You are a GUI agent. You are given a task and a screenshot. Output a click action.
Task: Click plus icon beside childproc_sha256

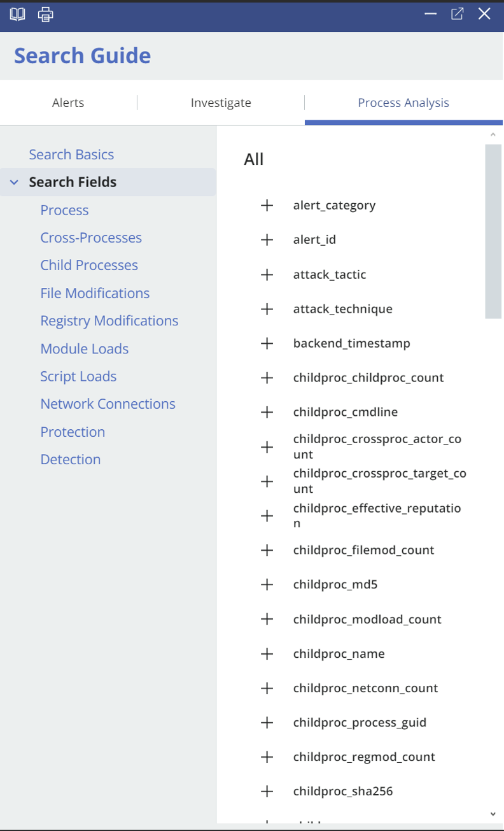(267, 792)
